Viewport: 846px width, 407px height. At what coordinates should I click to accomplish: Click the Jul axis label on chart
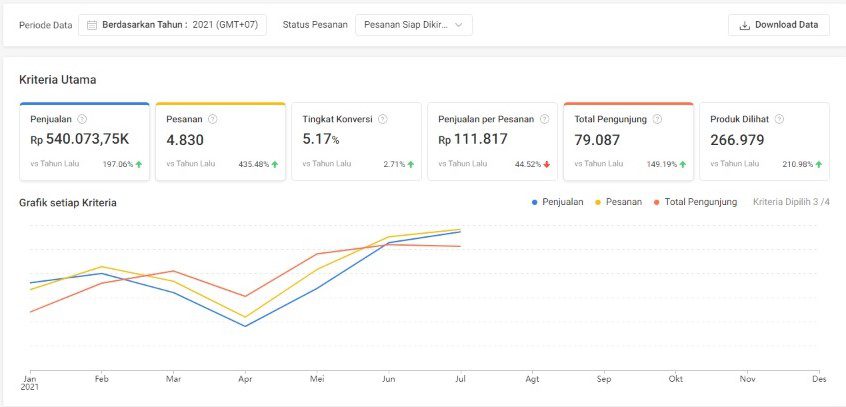(x=460, y=379)
